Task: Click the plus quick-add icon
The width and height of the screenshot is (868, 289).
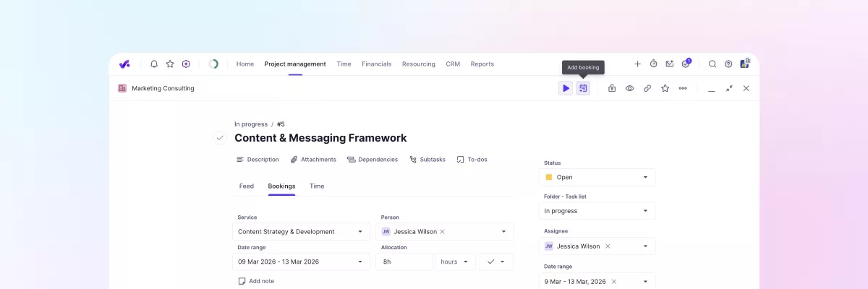Action: coord(637,64)
